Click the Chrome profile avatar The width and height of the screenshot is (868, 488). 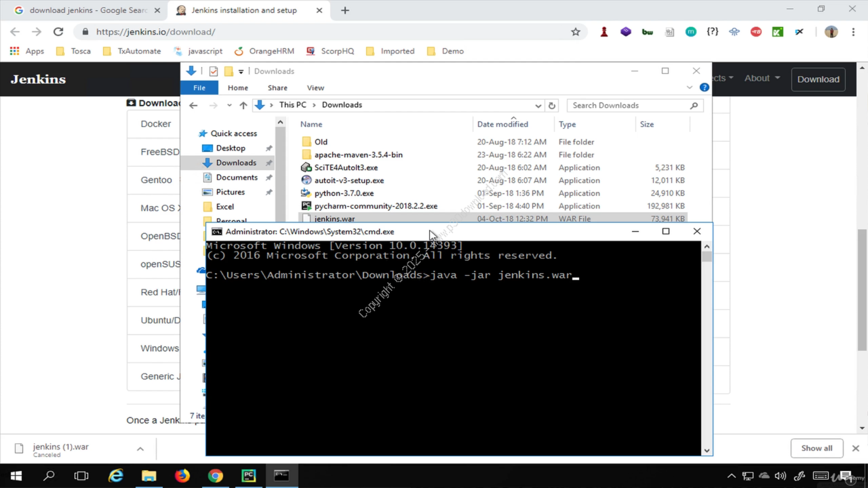click(x=831, y=32)
